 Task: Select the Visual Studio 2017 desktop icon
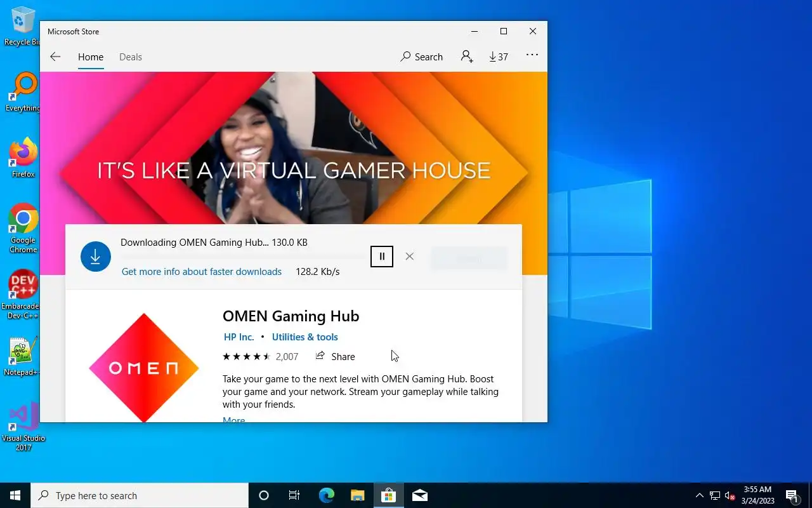coord(23,427)
